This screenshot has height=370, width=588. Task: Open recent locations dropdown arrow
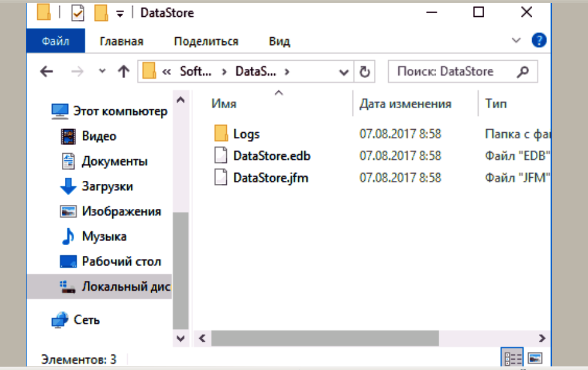point(102,71)
